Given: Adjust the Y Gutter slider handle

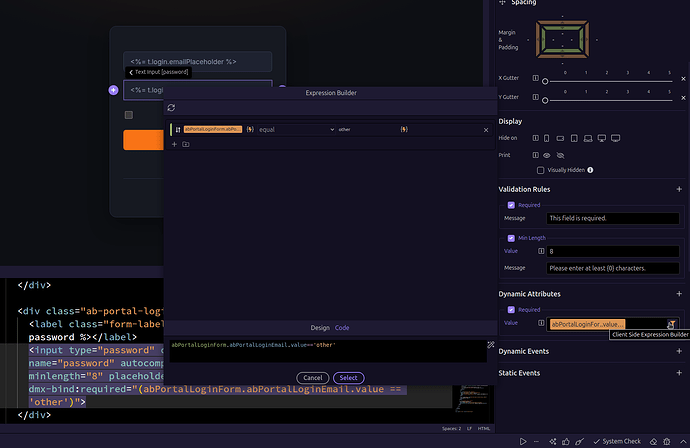Looking at the screenshot, I should [545, 100].
